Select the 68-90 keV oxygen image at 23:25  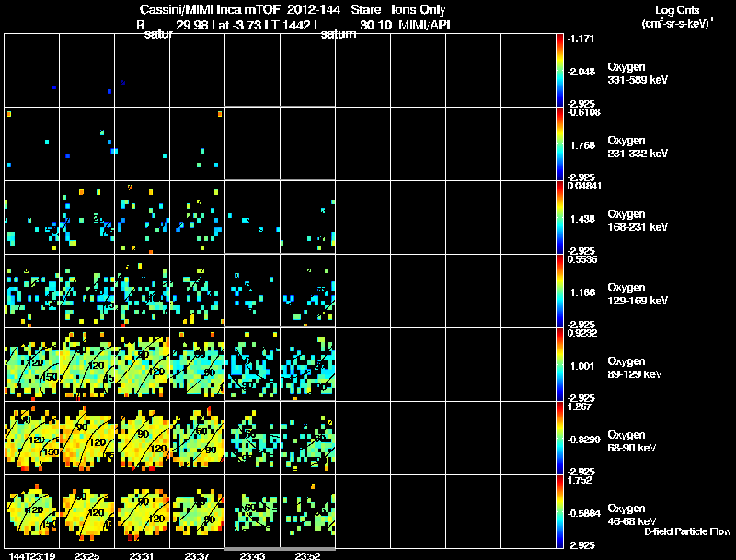coord(86,438)
